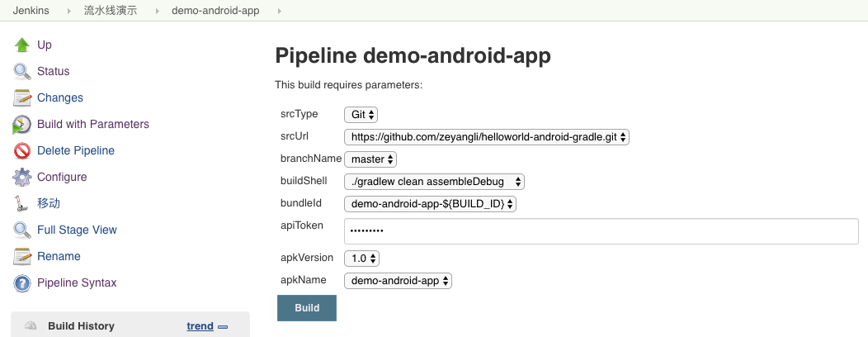Open the apkName demo-android-app dropdown
This screenshot has height=337, width=868.
398,281
